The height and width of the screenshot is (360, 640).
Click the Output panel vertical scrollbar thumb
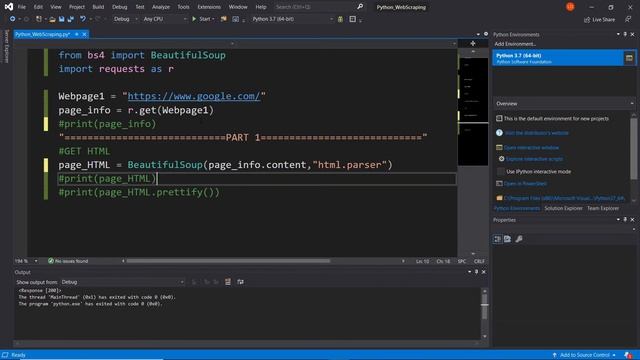click(x=484, y=308)
